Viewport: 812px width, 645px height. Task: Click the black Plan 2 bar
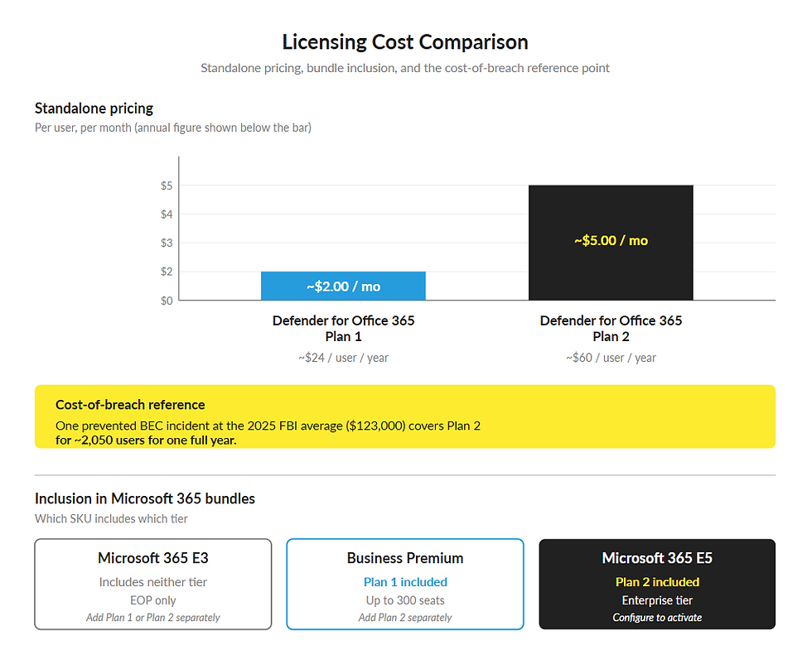click(611, 243)
